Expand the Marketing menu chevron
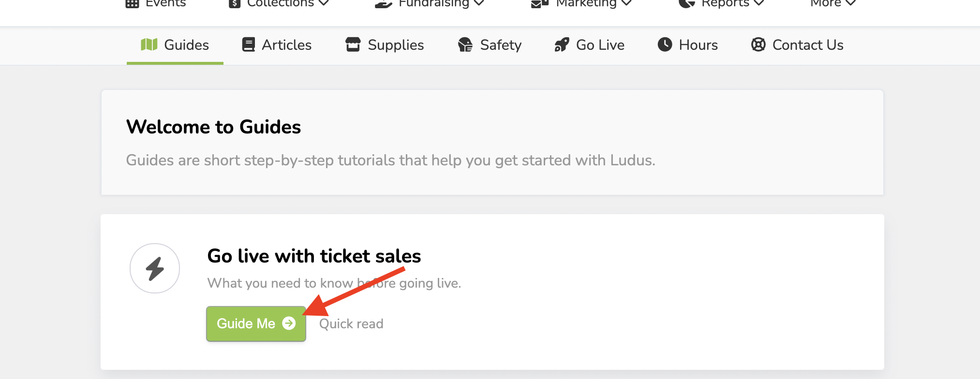Screen dimensions: 980x379 [x=626, y=4]
